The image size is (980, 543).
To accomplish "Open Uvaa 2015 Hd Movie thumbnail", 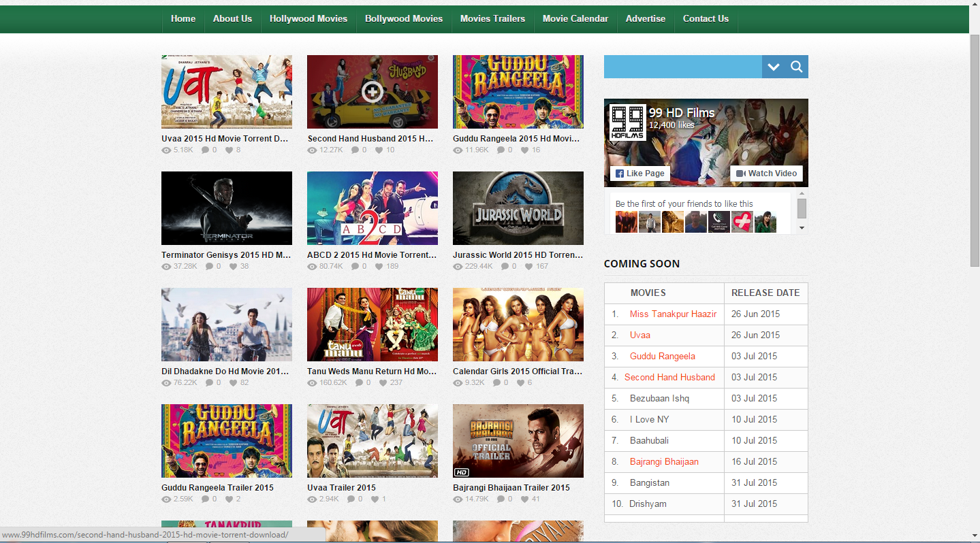I will click(227, 92).
